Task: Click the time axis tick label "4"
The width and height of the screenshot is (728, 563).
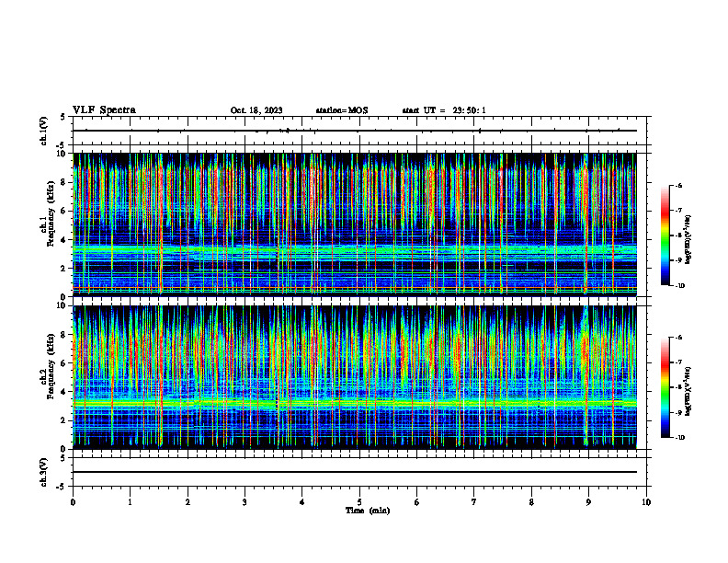Action: [302, 502]
